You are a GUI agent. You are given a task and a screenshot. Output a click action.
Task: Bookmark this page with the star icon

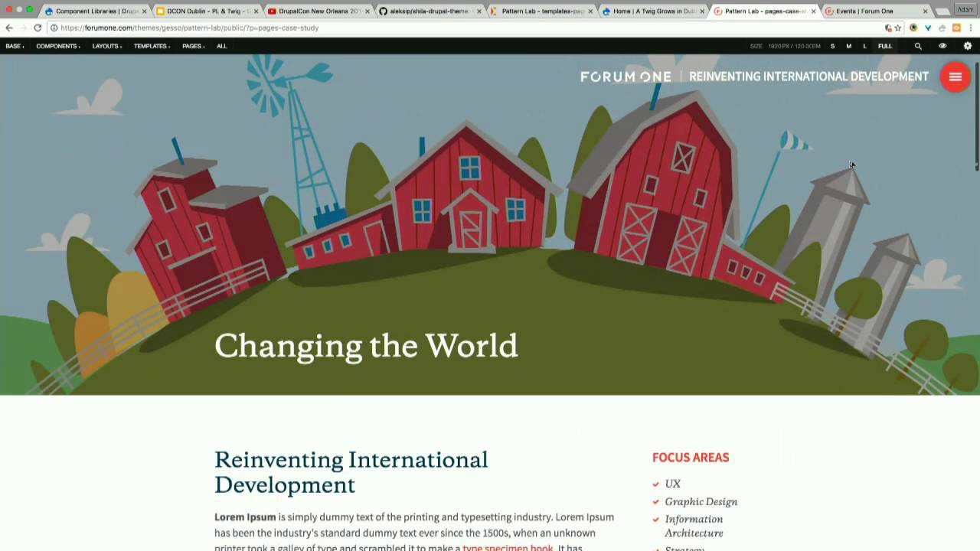coord(898,28)
